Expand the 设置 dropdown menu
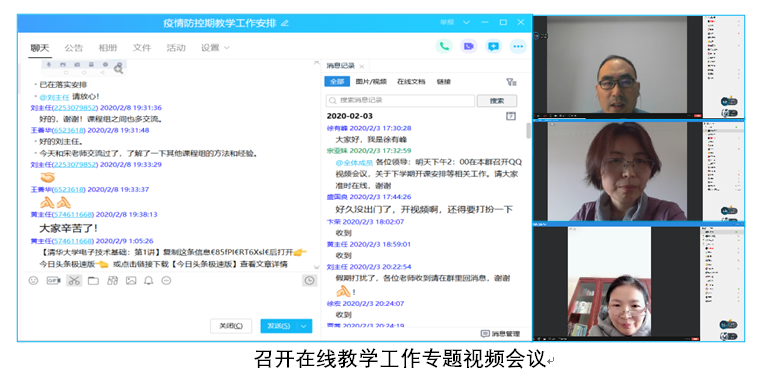Image resolution: width=761 pixels, height=383 pixels. click(x=215, y=48)
